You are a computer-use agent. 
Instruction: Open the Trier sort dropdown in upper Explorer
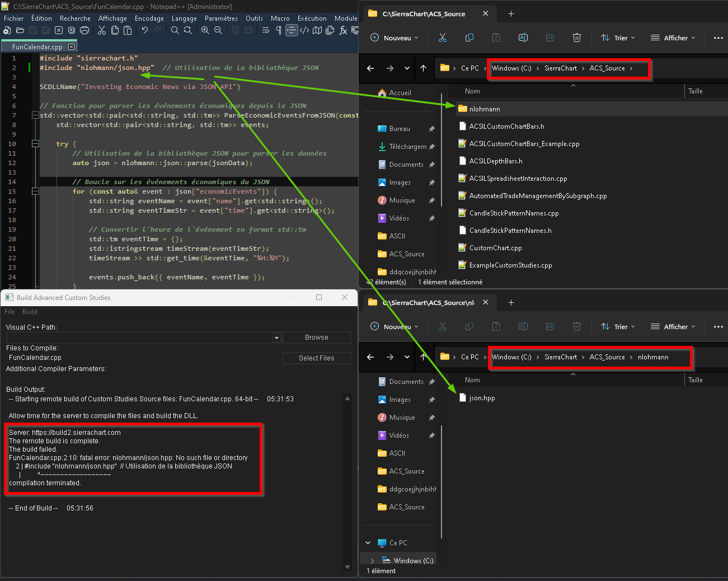(618, 38)
